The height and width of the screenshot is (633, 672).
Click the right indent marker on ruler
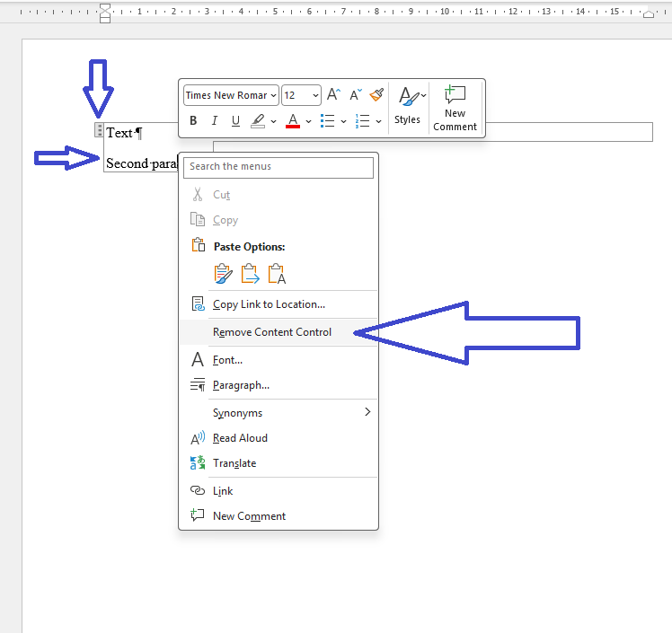(x=649, y=14)
